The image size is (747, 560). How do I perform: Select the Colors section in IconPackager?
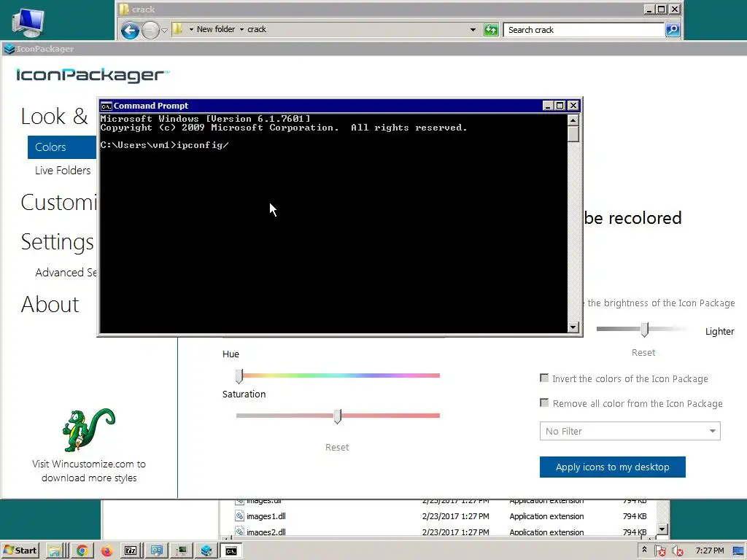[62, 147]
